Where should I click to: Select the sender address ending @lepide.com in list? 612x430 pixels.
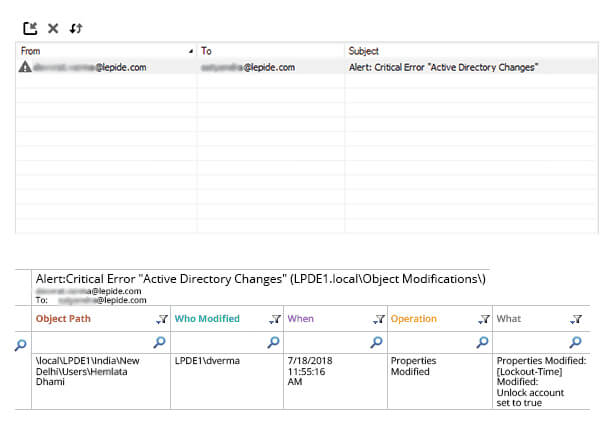[90, 67]
